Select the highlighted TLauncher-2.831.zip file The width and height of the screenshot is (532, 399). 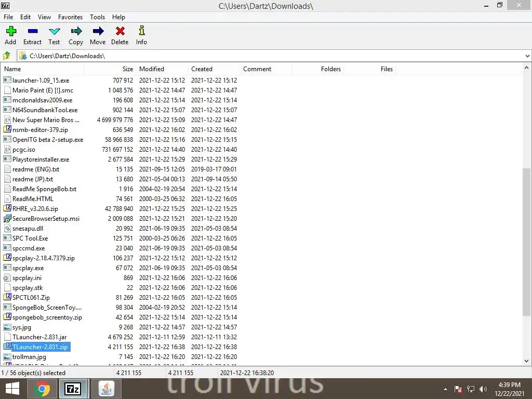click(40, 347)
